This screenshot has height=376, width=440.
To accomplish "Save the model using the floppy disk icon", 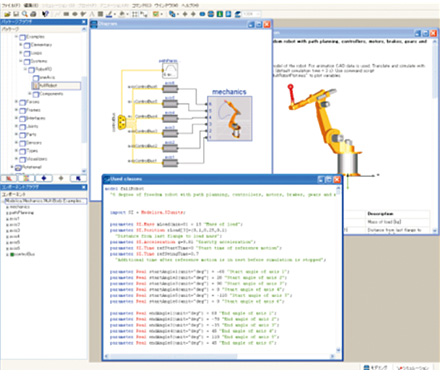I will (x=16, y=14).
